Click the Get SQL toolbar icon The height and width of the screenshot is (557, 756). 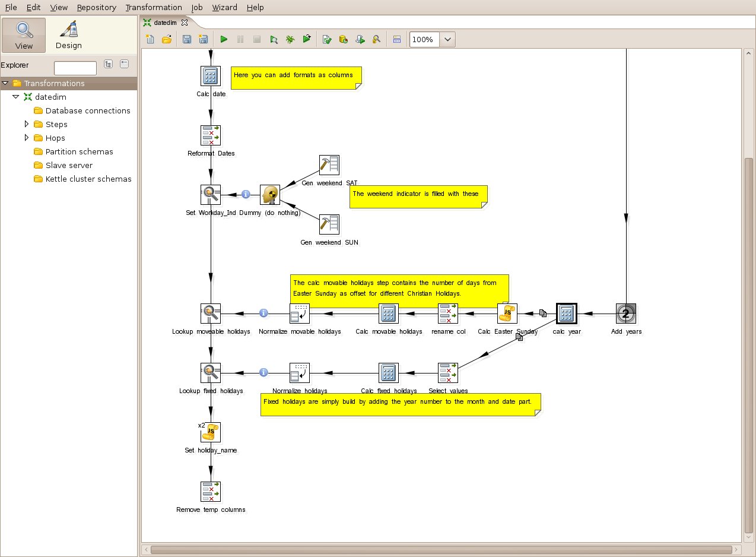360,40
